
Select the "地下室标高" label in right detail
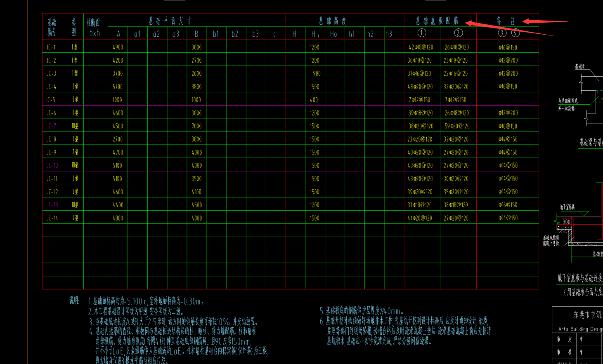pos(567,207)
